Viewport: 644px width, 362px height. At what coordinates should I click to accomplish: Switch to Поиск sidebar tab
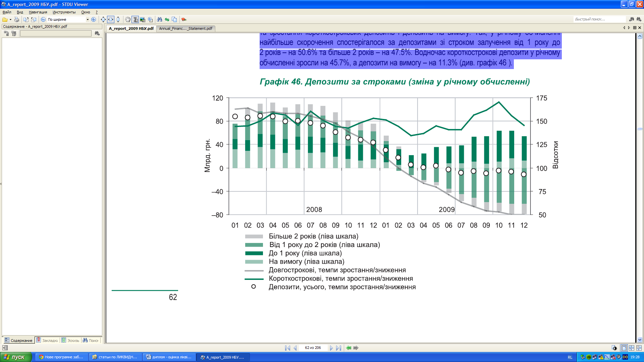[91, 340]
